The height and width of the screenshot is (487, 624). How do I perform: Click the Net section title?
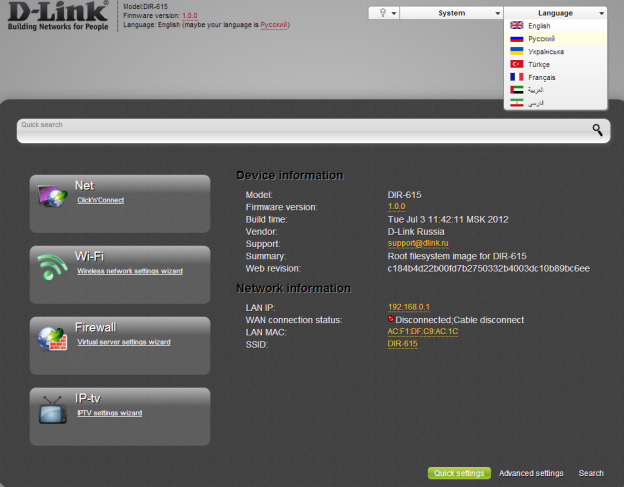(x=84, y=185)
